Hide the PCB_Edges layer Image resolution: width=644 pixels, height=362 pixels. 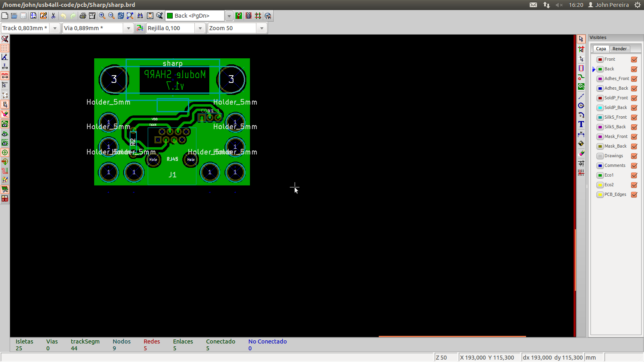pyautogui.click(x=634, y=195)
